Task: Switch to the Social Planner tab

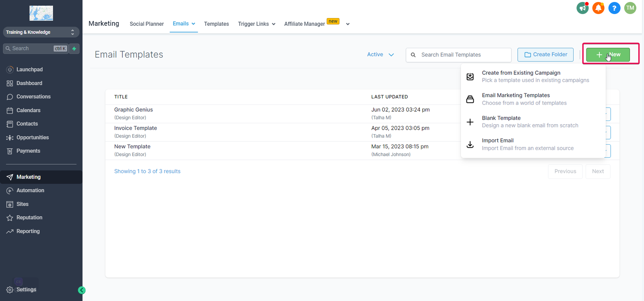Action: 147,24
